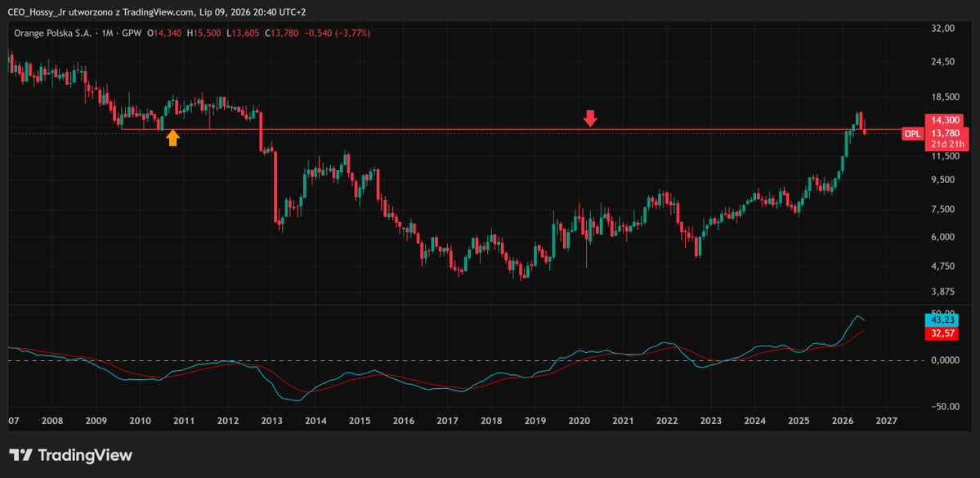Image resolution: width=980 pixels, height=478 pixels.
Task: Select the close value C13,780
Action: click(282, 34)
